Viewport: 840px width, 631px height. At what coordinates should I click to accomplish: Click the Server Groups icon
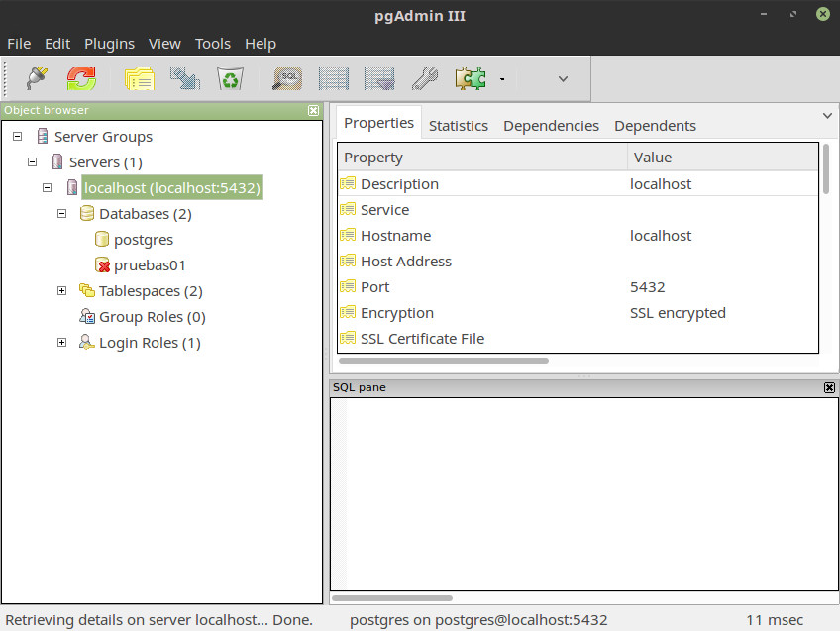pos(43,136)
